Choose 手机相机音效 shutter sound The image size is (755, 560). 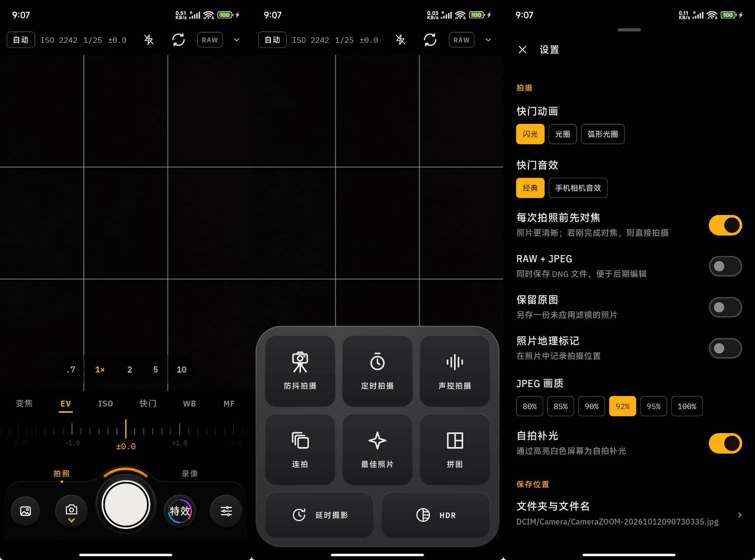[x=578, y=188]
